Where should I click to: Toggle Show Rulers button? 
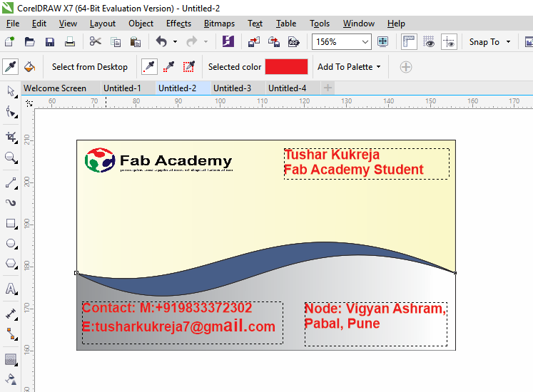tap(409, 42)
